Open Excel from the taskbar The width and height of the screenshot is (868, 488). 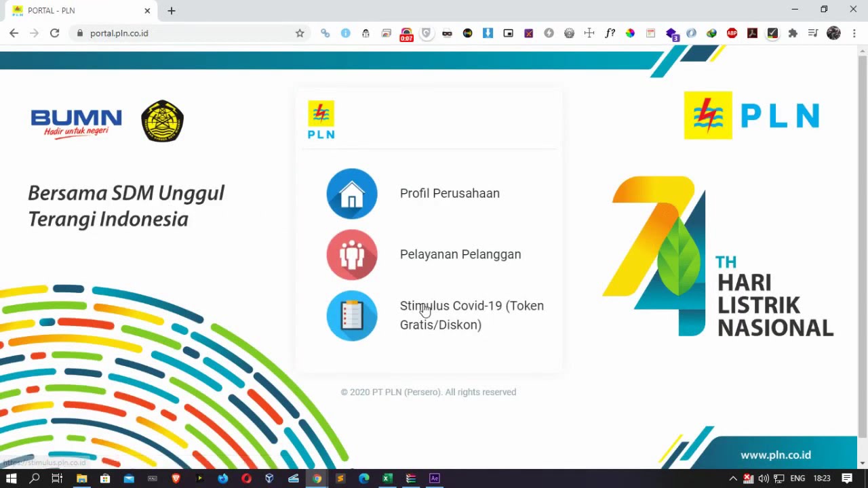coord(387,479)
